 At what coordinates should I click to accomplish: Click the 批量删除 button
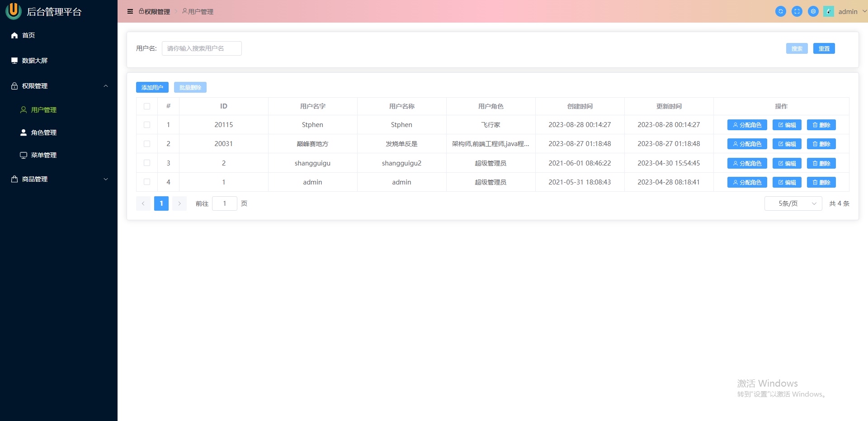pyautogui.click(x=190, y=87)
